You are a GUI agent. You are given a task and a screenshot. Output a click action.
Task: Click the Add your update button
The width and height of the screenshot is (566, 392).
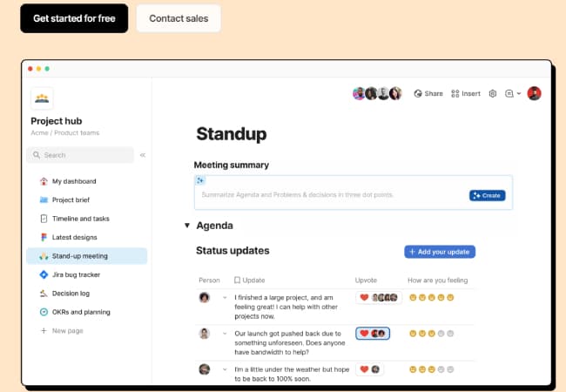[440, 252]
